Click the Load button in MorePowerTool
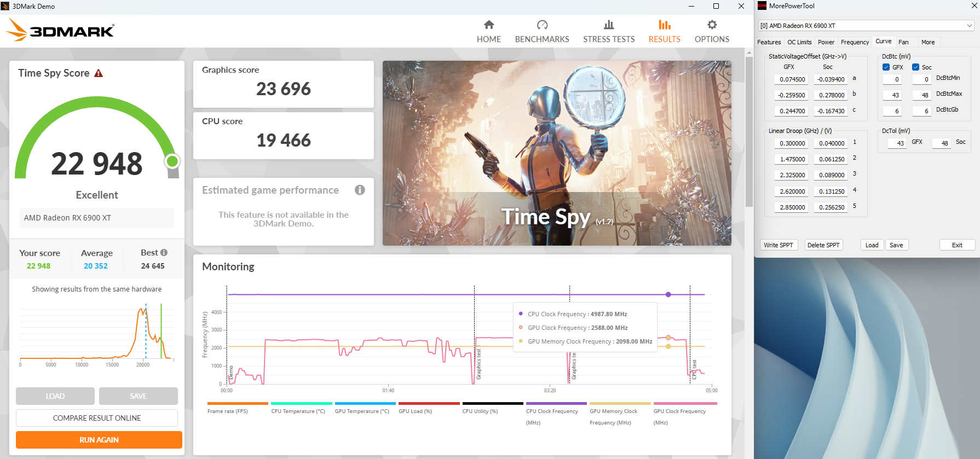 click(x=872, y=245)
